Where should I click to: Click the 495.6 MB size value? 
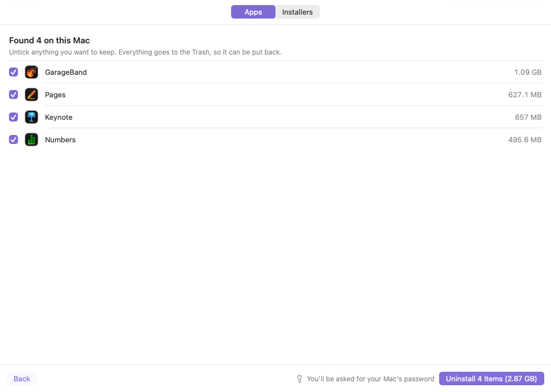click(x=525, y=139)
